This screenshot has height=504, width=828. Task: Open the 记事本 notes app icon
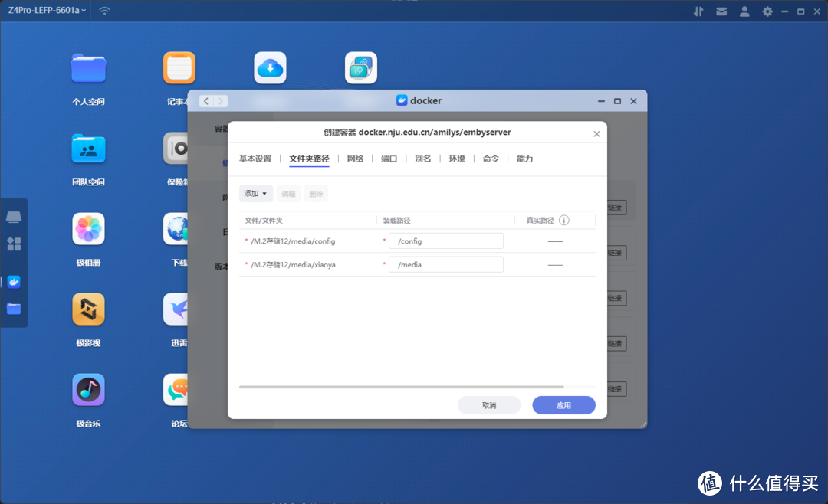(179, 68)
